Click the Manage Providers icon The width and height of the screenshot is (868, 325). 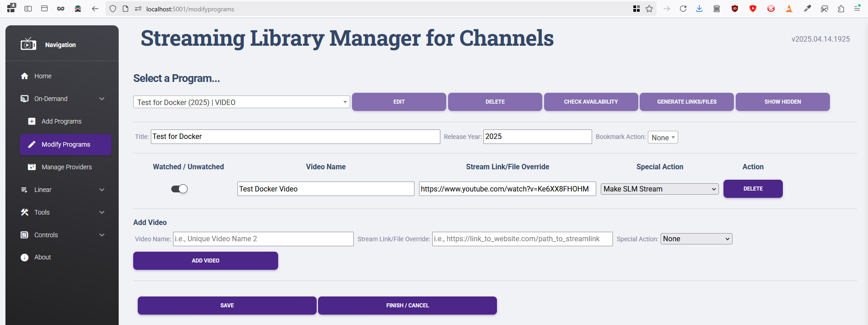click(32, 167)
